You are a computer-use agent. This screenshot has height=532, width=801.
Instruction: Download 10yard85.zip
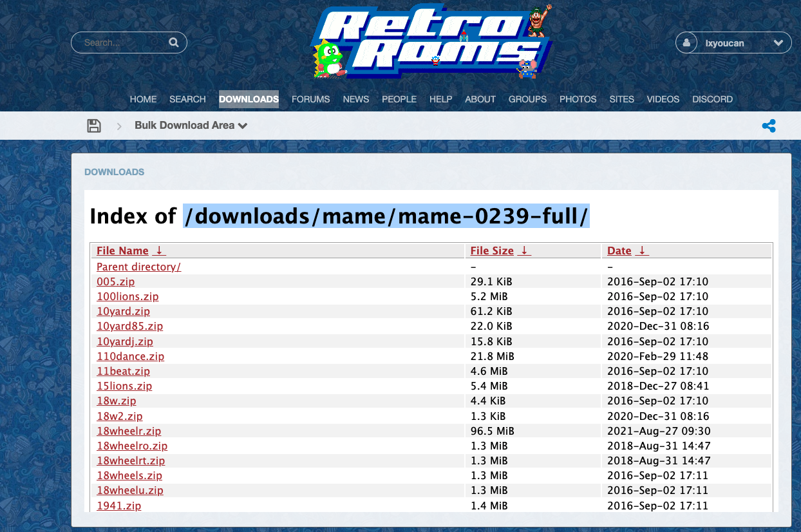pyautogui.click(x=129, y=326)
